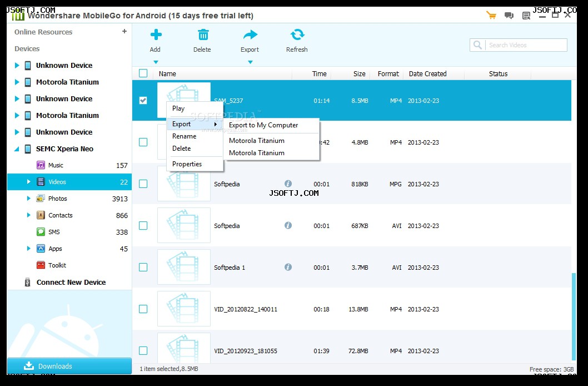
Task: Sort by the Size column header
Action: (359, 74)
